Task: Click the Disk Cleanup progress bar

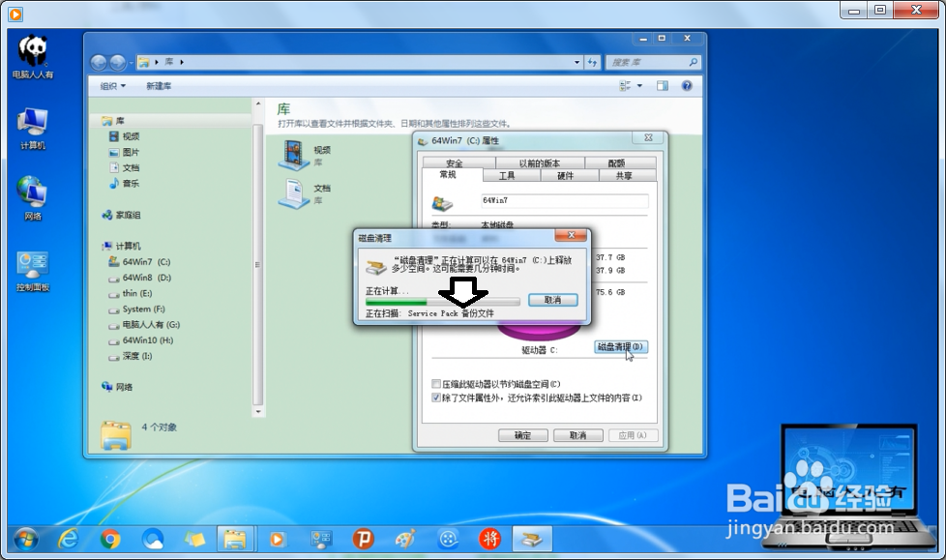Action: pos(442,302)
